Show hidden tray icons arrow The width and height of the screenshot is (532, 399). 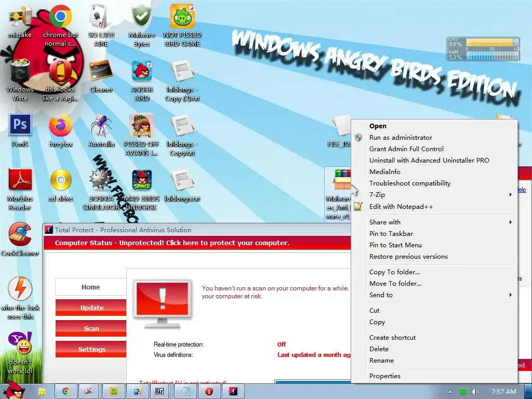pyautogui.click(x=450, y=392)
